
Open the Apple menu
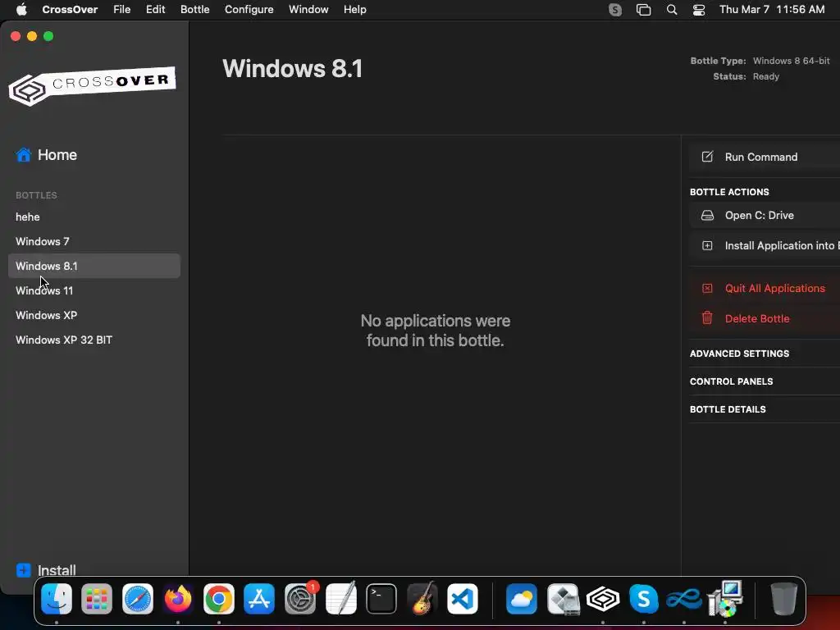point(21,10)
